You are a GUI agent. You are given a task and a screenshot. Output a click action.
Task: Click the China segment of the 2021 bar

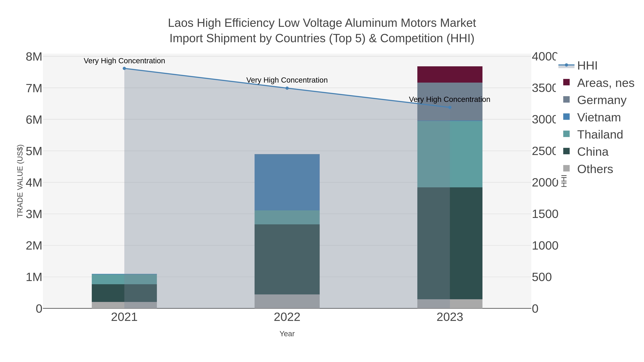point(124,293)
